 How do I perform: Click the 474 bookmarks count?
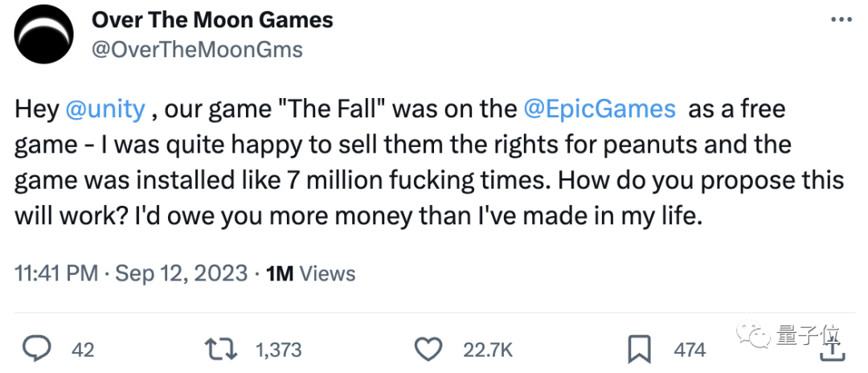tap(690, 350)
